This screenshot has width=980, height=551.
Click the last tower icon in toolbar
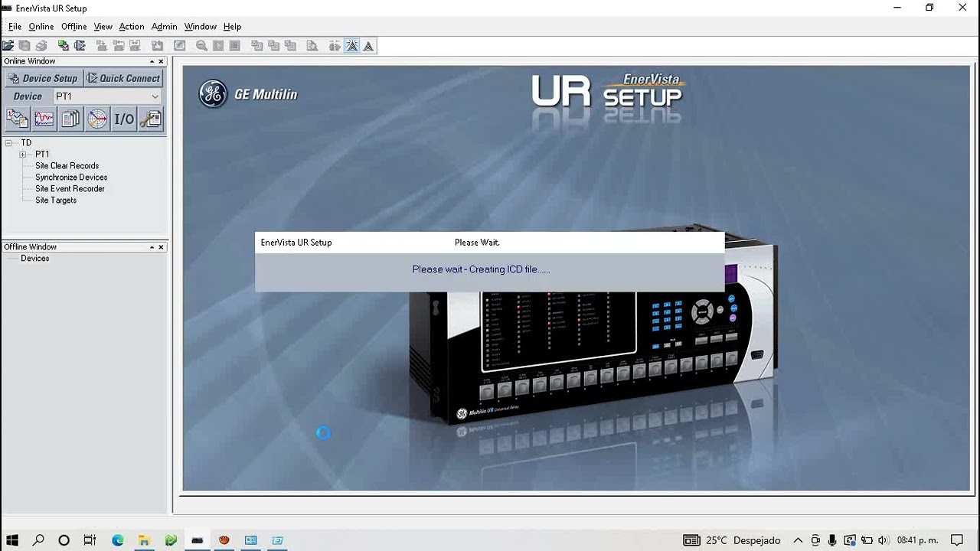[x=368, y=46]
